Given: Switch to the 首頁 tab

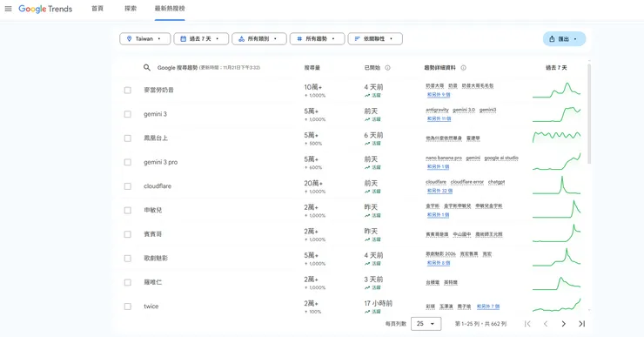Looking at the screenshot, I should pyautogui.click(x=97, y=9).
